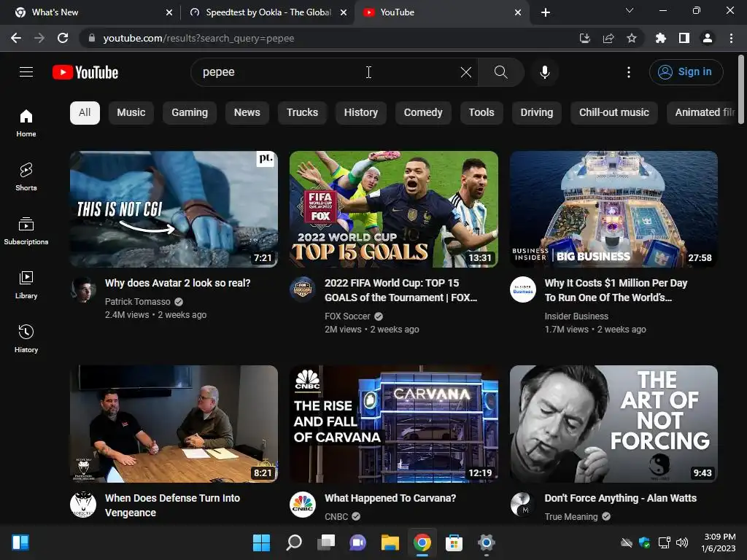Select the All filter chip
Viewport: 747px width, 560px height.
click(x=85, y=112)
